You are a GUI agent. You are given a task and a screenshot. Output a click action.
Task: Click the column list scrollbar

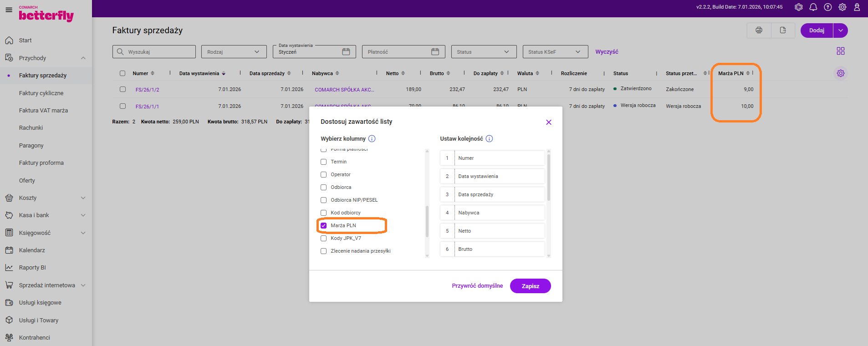(x=427, y=222)
